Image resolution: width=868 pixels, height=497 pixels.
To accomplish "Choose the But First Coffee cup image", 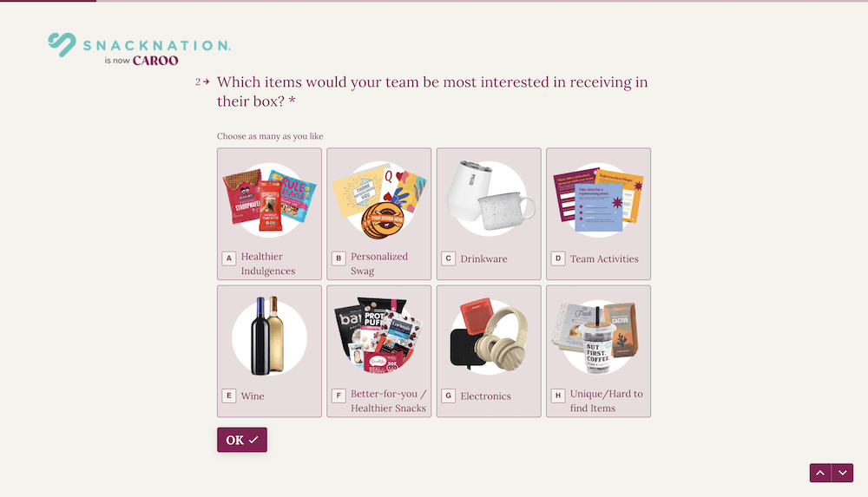I will (x=598, y=337).
